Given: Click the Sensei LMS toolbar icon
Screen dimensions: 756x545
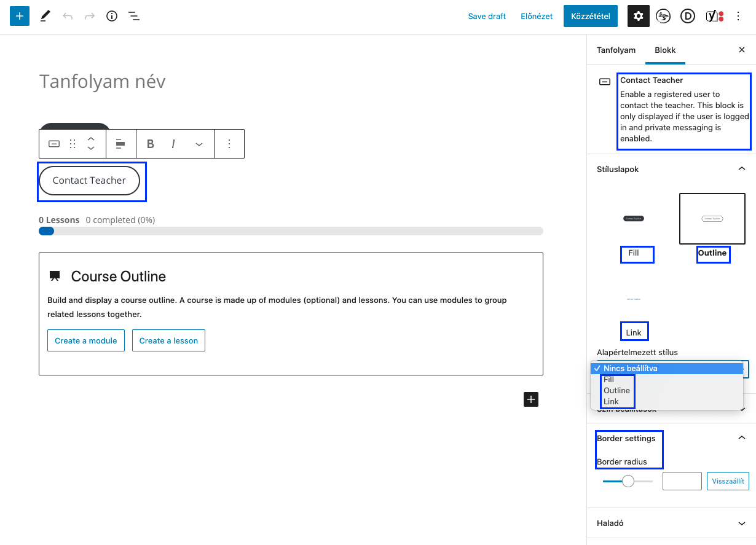Looking at the screenshot, I should (663, 16).
